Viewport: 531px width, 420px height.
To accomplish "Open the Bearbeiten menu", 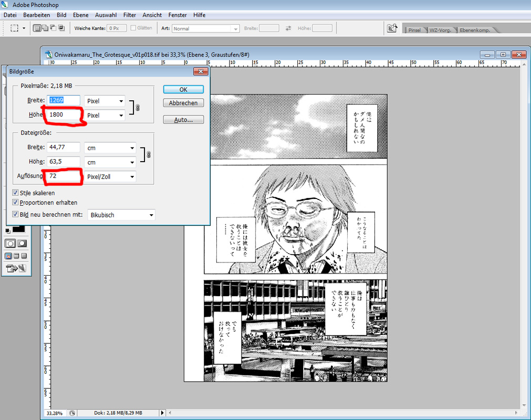I will click(x=37, y=15).
